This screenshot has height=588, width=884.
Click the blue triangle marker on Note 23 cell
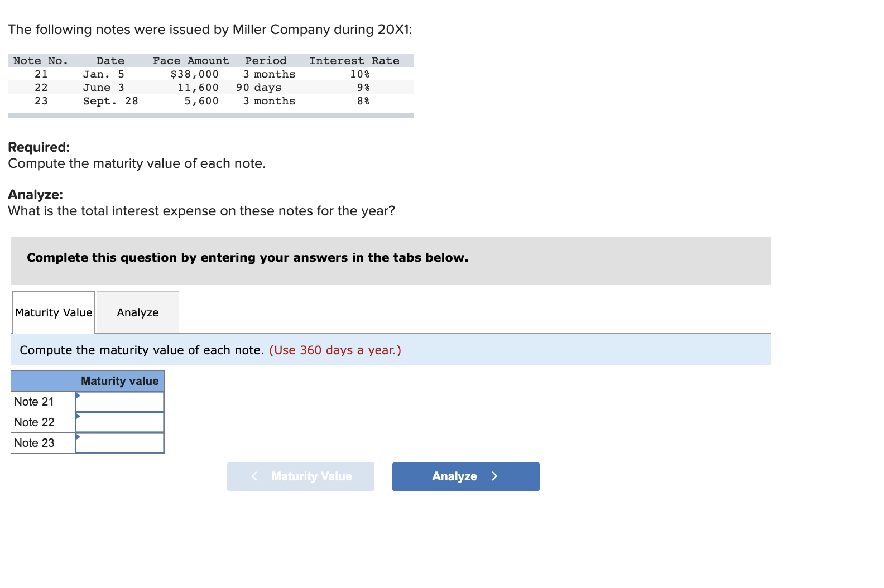tap(78, 437)
